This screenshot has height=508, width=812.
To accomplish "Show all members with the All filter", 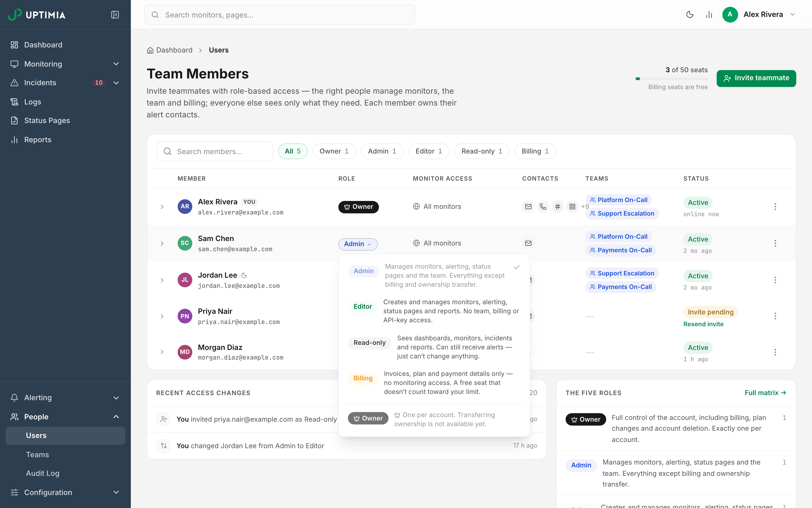I will (x=293, y=151).
